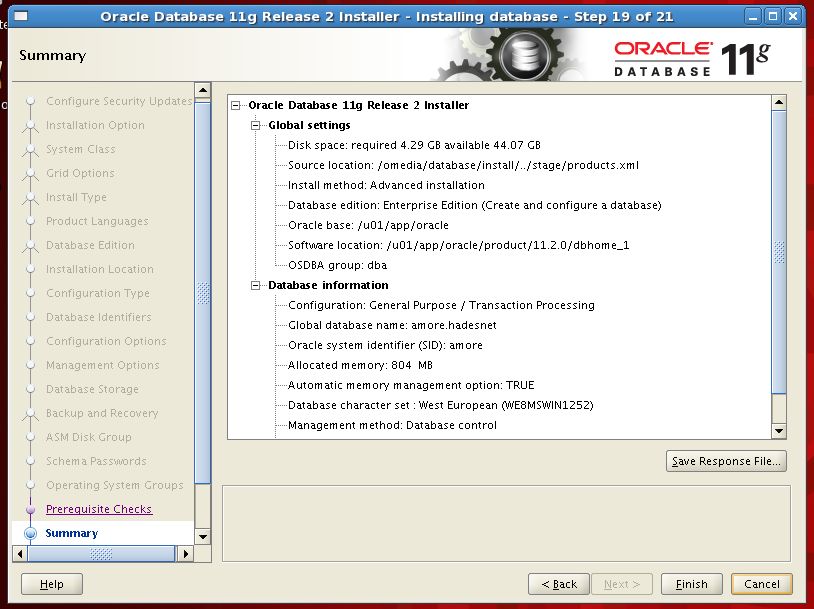
Task: Cancel the database installation
Action: pos(761,584)
